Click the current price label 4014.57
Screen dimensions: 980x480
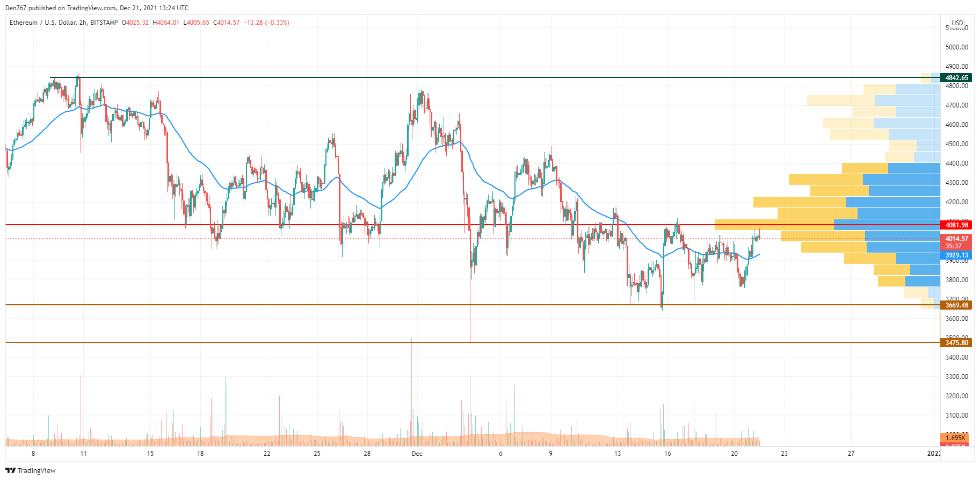click(x=956, y=239)
